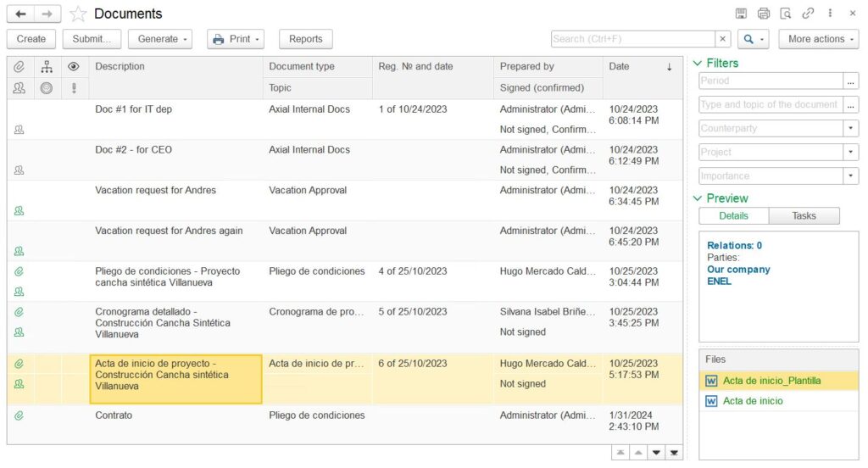Jump to last row with bottom arrow
This screenshot has height=468, width=868.
[x=674, y=453]
